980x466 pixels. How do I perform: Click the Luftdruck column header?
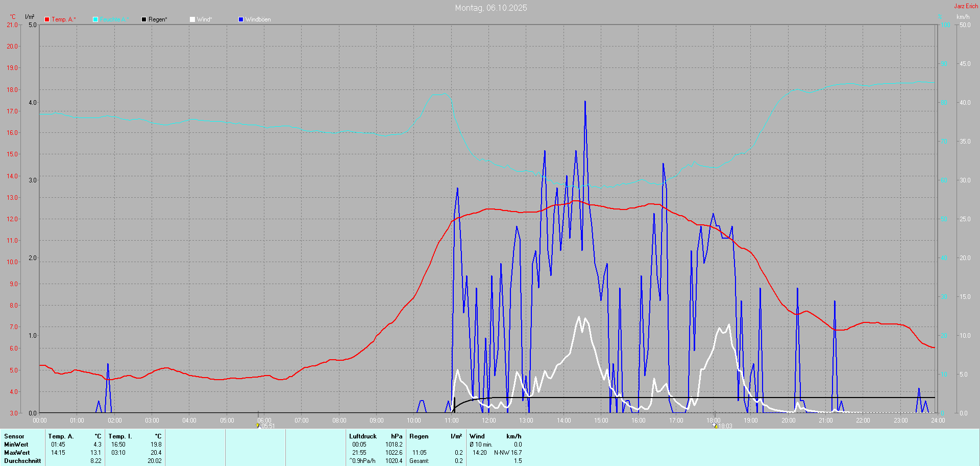click(363, 436)
